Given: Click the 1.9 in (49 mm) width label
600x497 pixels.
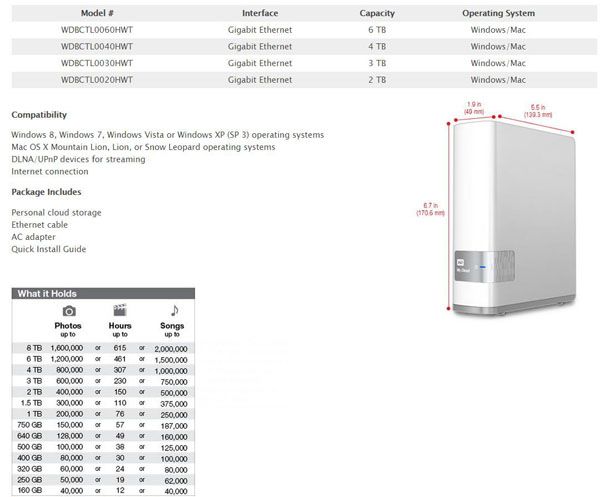Looking at the screenshot, I should pyautogui.click(x=474, y=108).
